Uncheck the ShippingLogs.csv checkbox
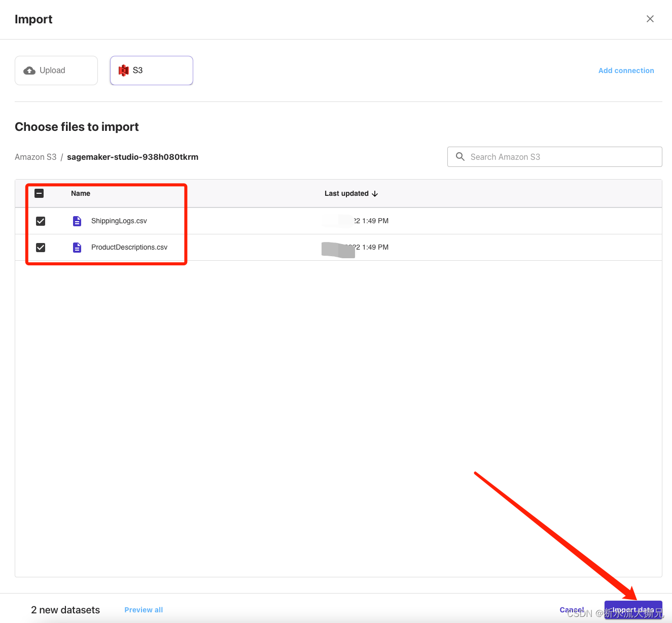This screenshot has height=623, width=672. (41, 221)
